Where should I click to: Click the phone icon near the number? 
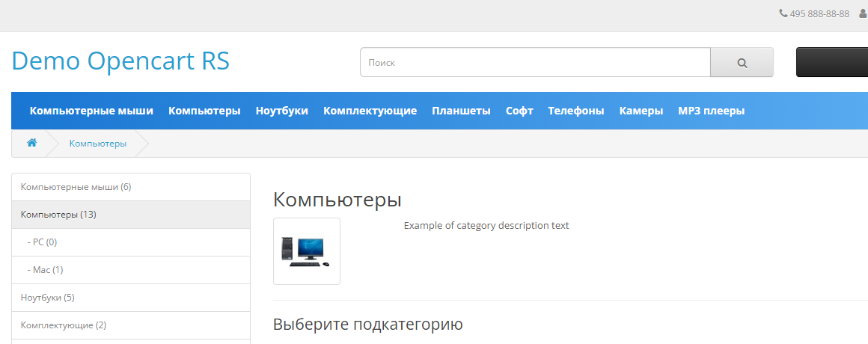(x=783, y=13)
